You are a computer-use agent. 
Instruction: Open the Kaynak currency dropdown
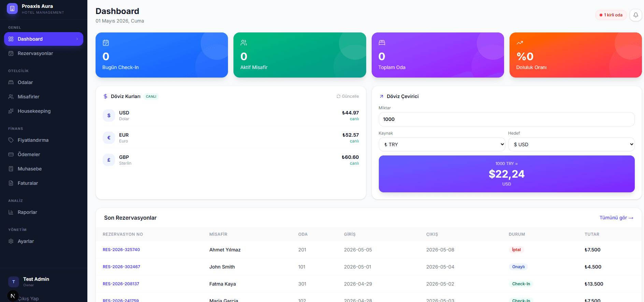point(442,145)
